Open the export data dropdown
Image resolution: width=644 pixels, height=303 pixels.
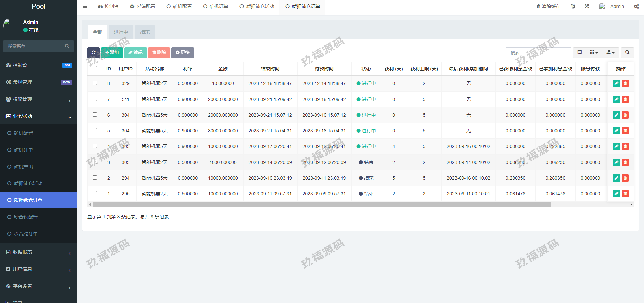[610, 53]
